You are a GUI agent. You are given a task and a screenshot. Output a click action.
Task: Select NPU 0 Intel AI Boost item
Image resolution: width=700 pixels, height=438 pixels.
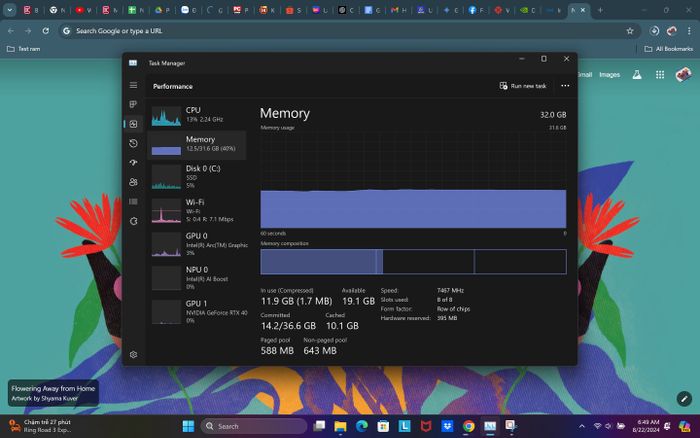tap(197, 278)
